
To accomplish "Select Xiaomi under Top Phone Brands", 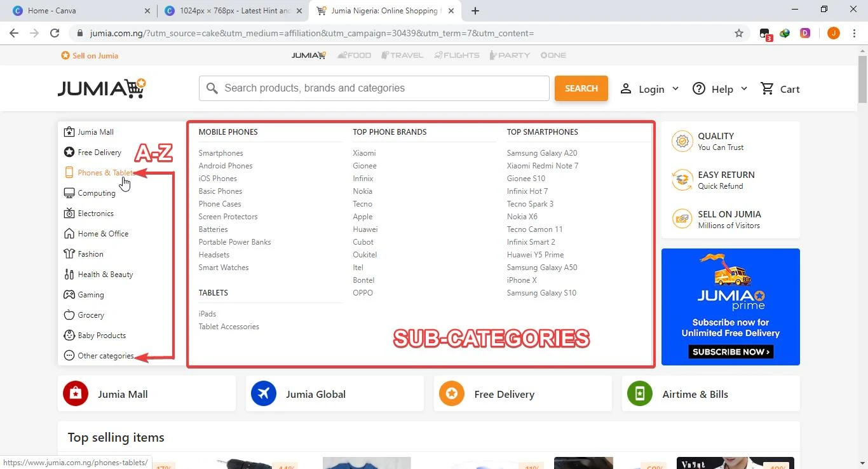I will tap(364, 153).
